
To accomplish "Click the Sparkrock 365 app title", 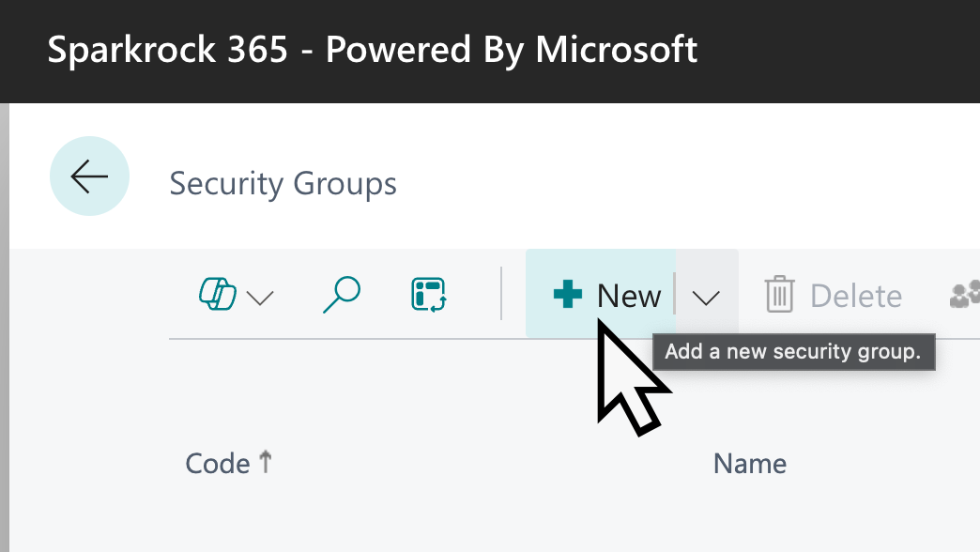I will click(373, 50).
